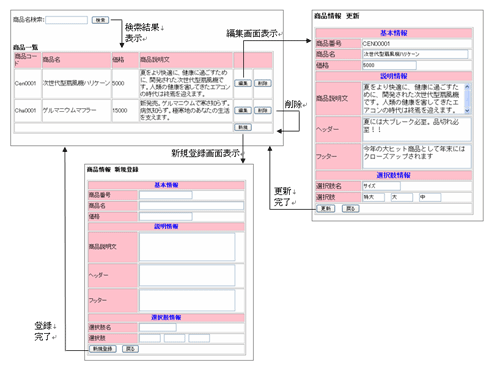The height and width of the screenshot is (368, 500).
Task: Click the 商品説明文 column header in list
Action: pyautogui.click(x=186, y=60)
